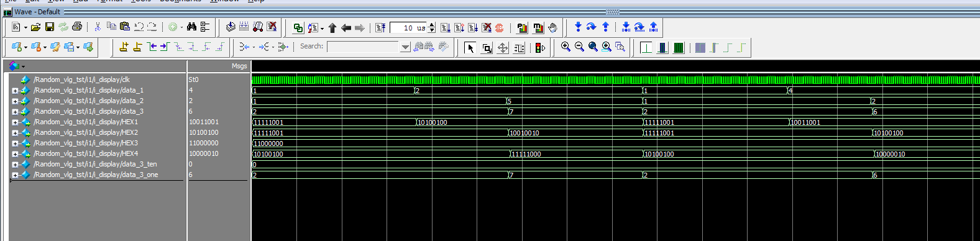
Task: Click the Delete Cursor icon
Action: [137, 47]
